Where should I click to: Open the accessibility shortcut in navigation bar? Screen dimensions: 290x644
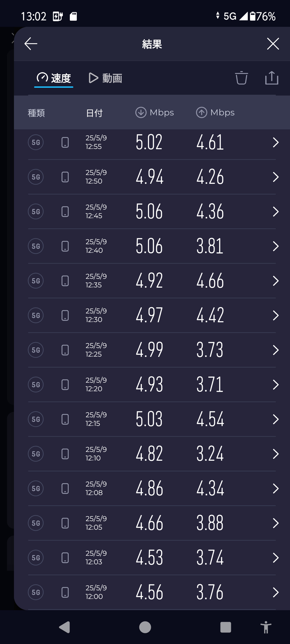(266, 627)
